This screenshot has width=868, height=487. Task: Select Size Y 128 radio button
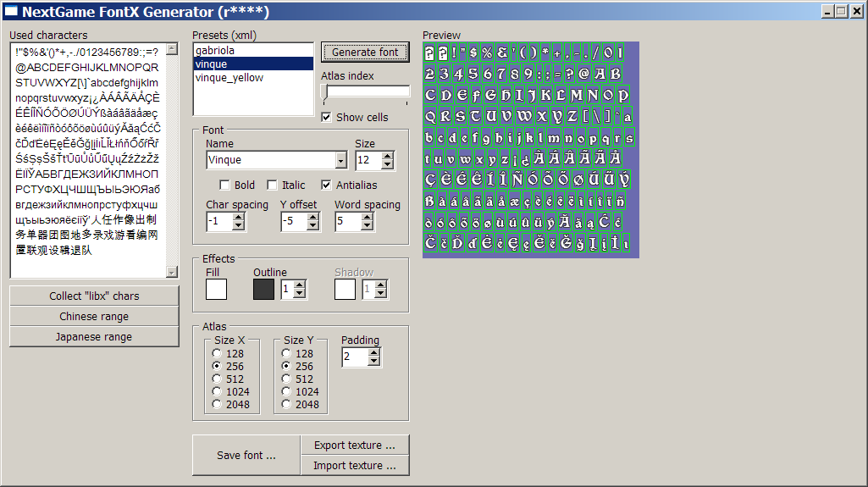(x=285, y=353)
